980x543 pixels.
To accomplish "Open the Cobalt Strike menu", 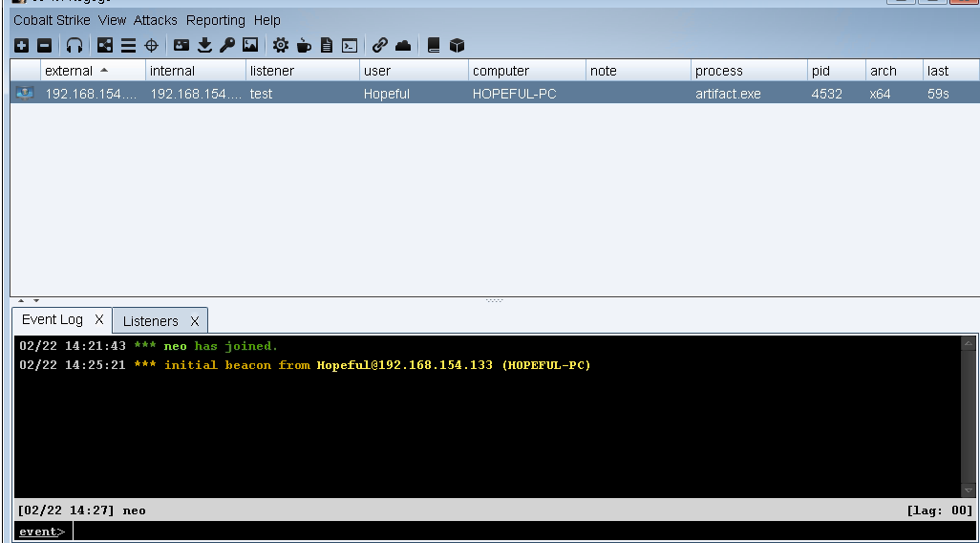I will (52, 20).
